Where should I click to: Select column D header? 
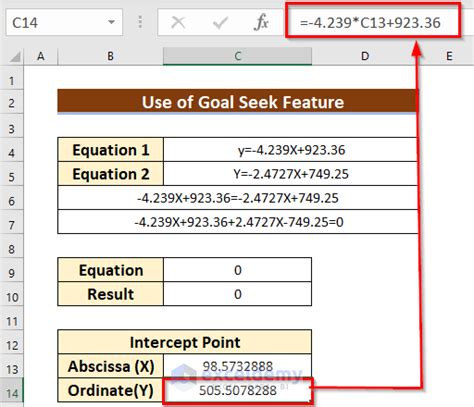365,56
